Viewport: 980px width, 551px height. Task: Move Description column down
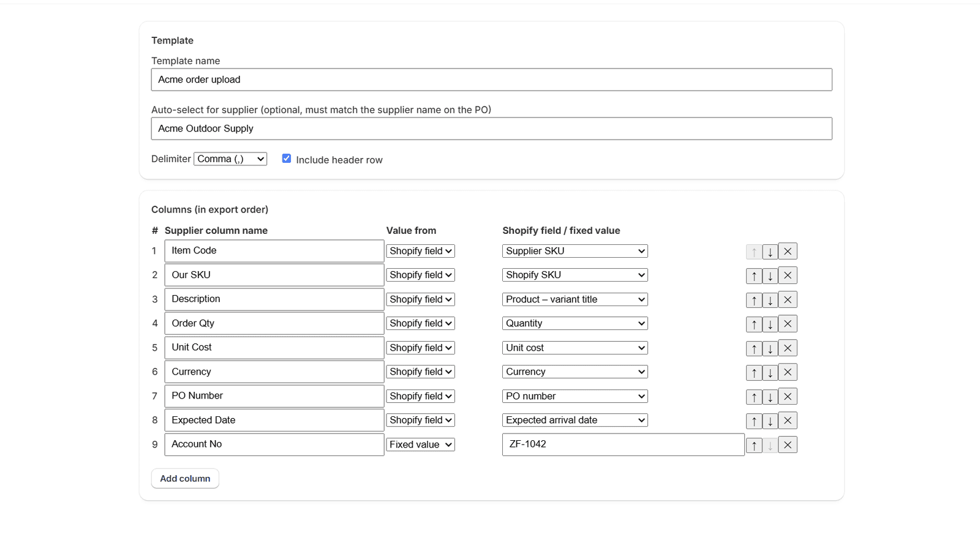tap(770, 300)
